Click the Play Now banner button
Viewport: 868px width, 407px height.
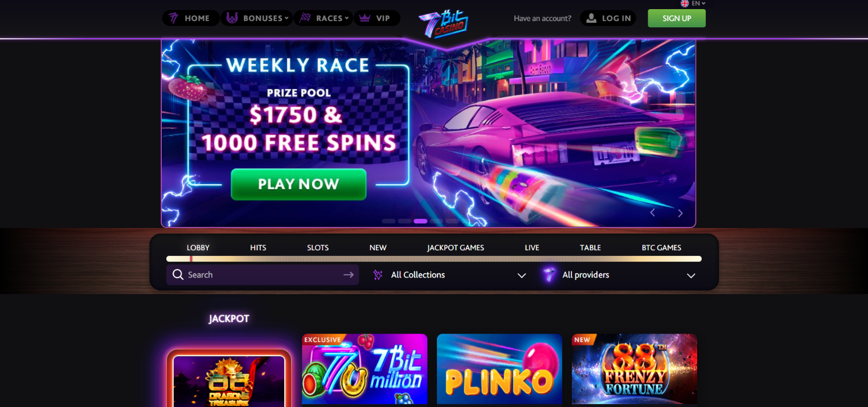click(298, 184)
